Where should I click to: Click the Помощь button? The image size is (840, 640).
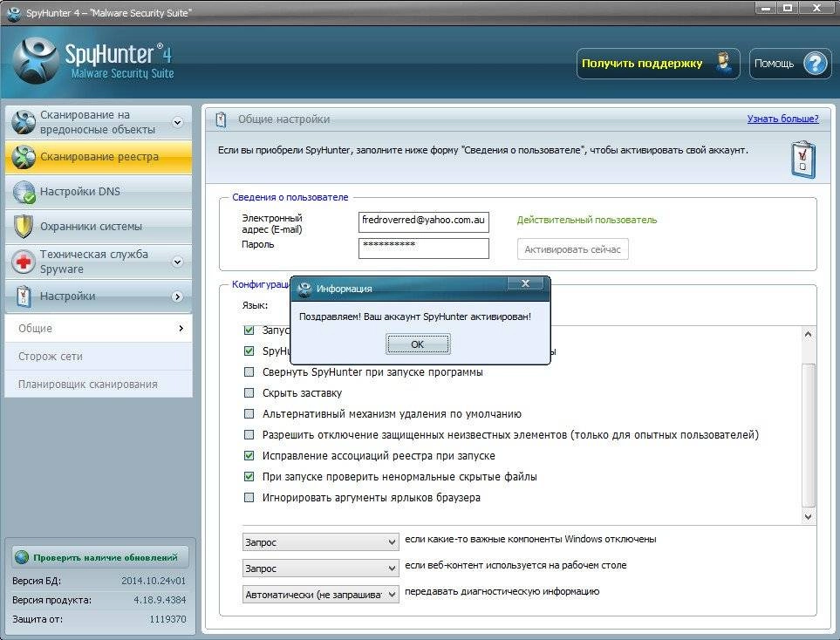point(790,64)
